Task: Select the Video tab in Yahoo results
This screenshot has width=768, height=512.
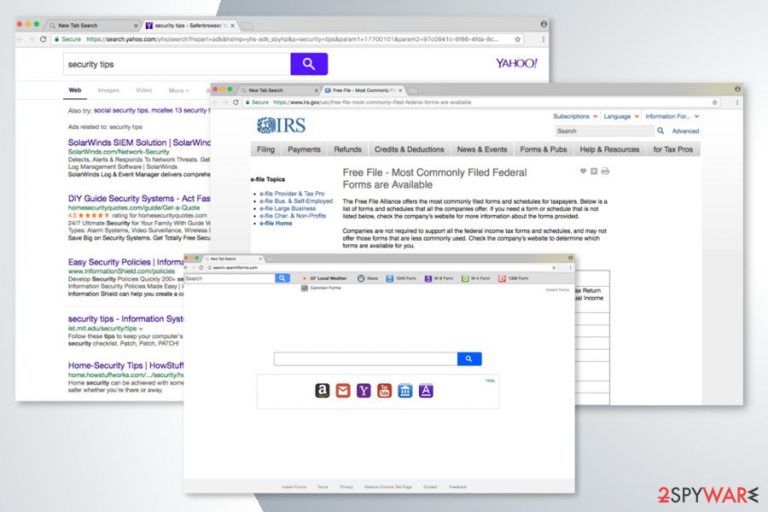Action: click(144, 90)
